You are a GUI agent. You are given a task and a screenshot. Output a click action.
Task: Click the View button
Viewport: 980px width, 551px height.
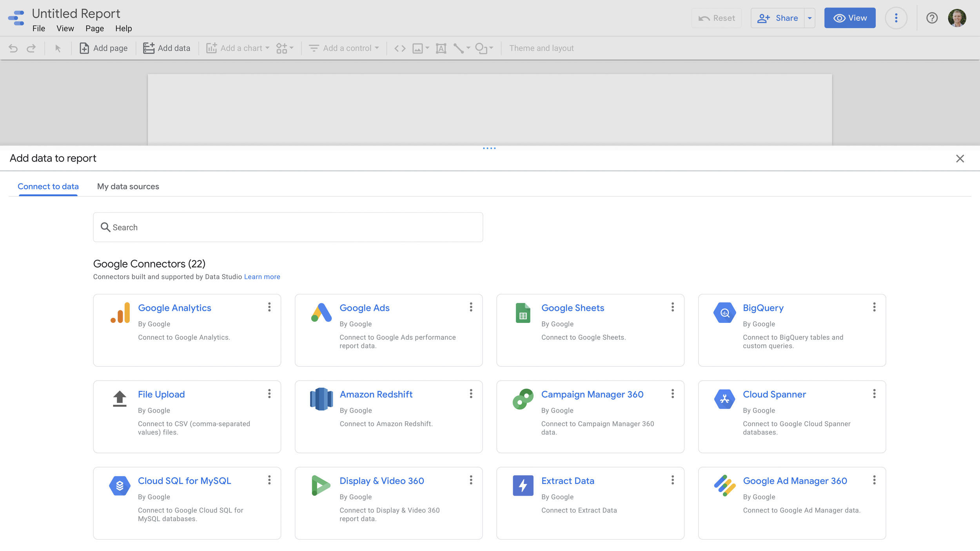[x=850, y=18]
